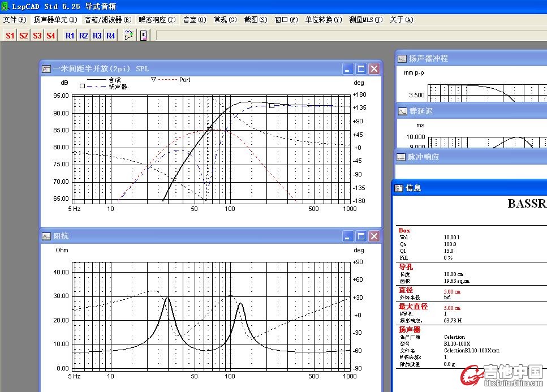Click the R1 recall button
This screenshot has width=547, height=392.
[x=70, y=35]
